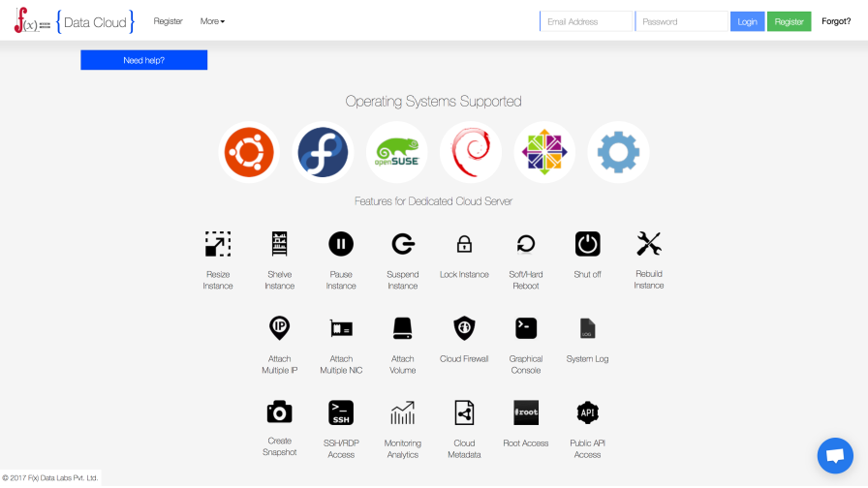Click the 2017 F(x) Data Labs copyright text

point(49,478)
